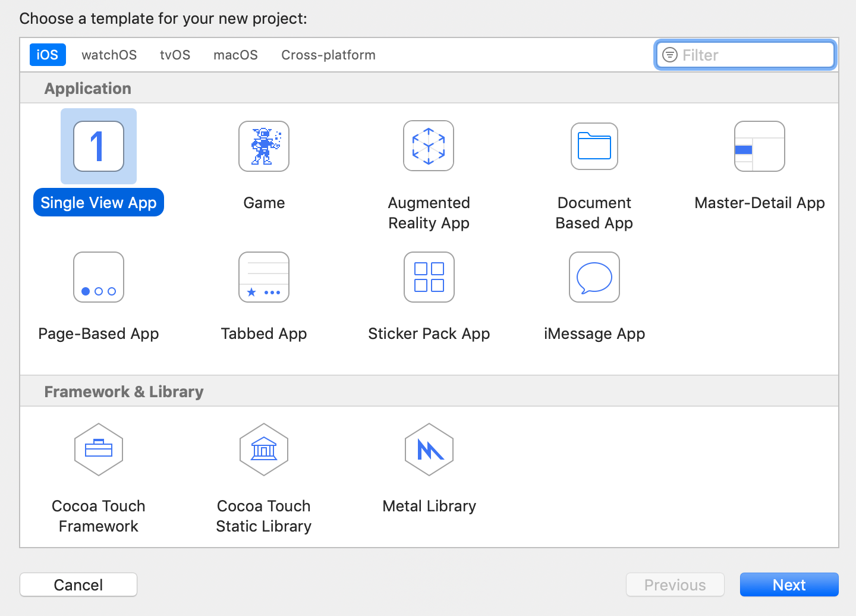Screen dimensions: 856x616
Task: Click the filter icon in search field
Action: pyautogui.click(x=670, y=55)
